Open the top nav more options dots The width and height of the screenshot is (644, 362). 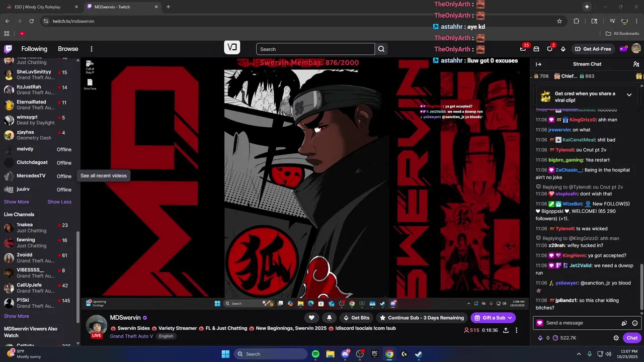(x=92, y=49)
